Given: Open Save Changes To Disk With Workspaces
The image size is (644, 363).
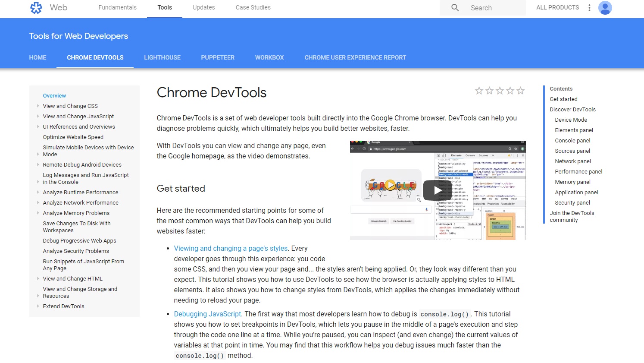Looking at the screenshot, I should click(77, 227).
